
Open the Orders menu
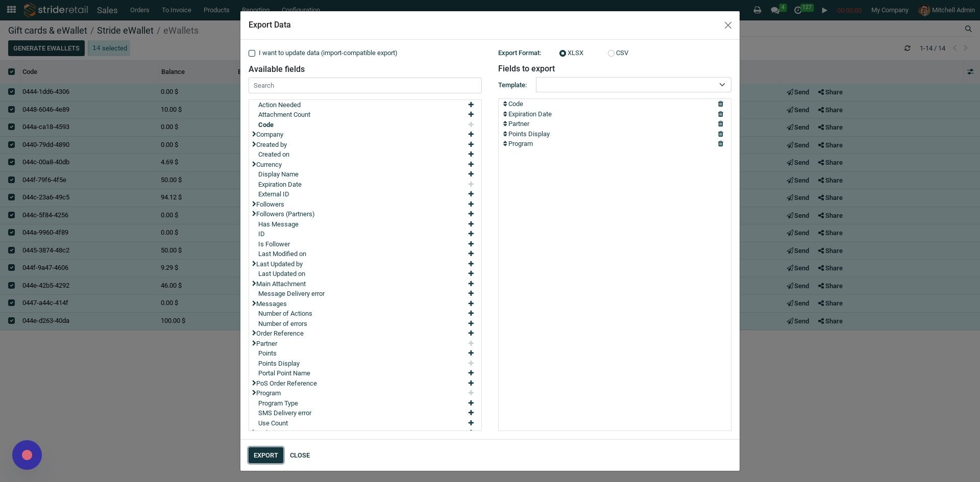coord(139,10)
